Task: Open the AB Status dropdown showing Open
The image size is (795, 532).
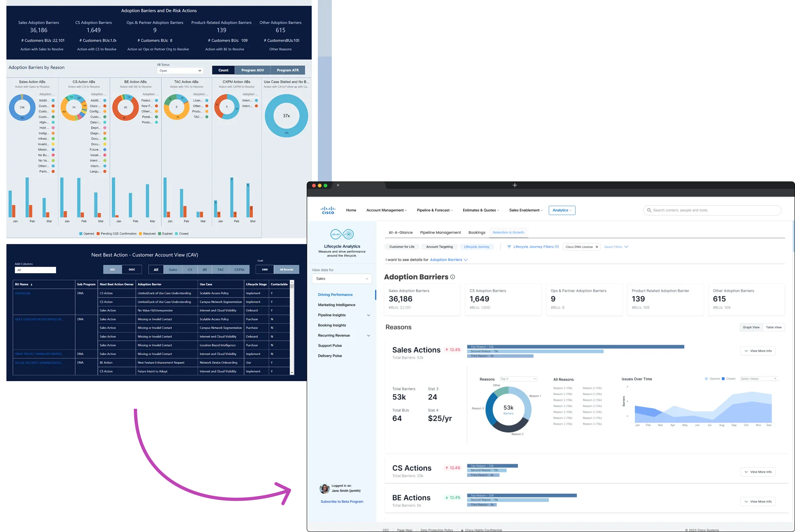Action: (180, 70)
